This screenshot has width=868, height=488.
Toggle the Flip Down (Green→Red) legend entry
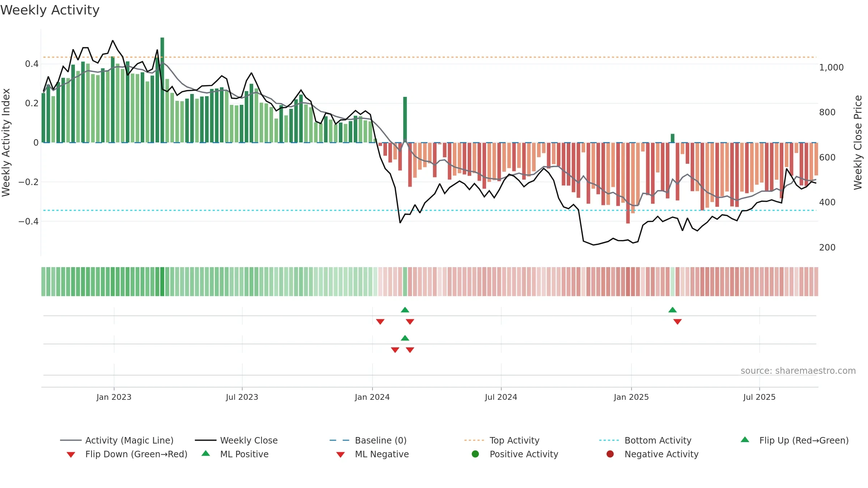coord(127,454)
